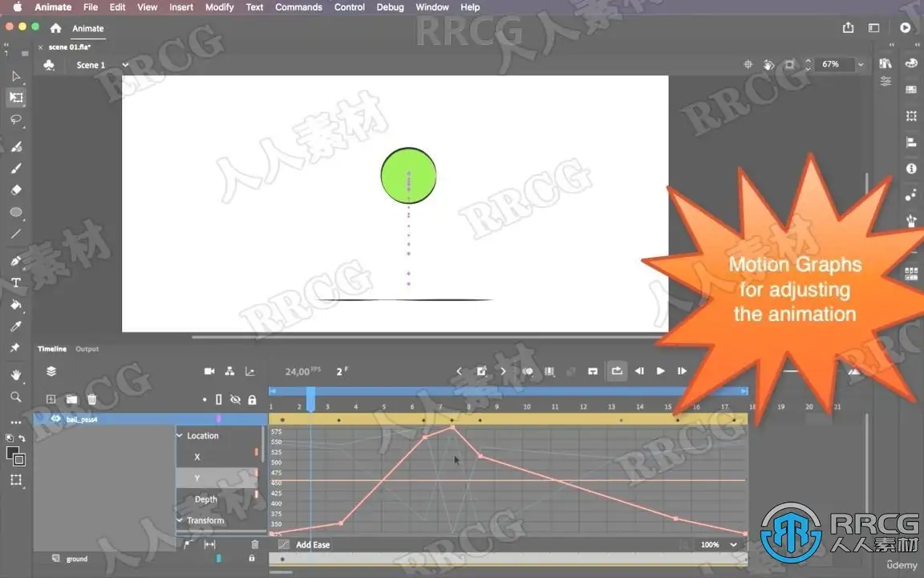The height and width of the screenshot is (578, 924).
Task: Click the Home icon
Action: pos(55,28)
